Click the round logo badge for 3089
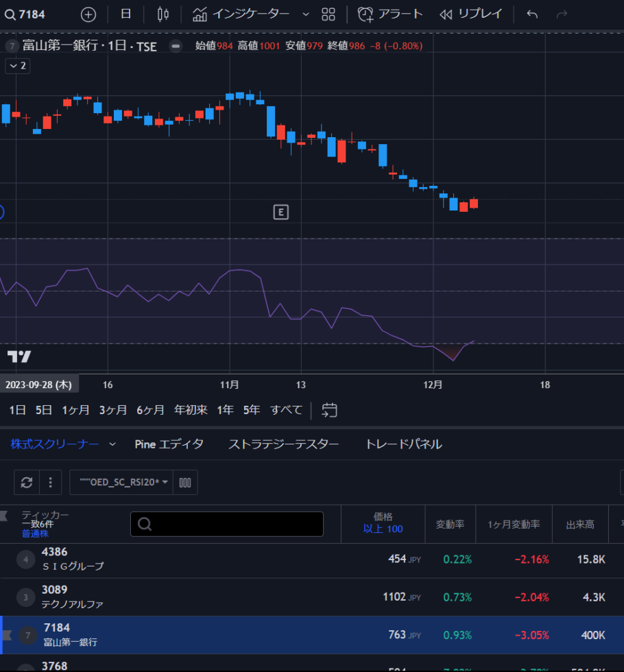This screenshot has height=672, width=624. pos(26,597)
